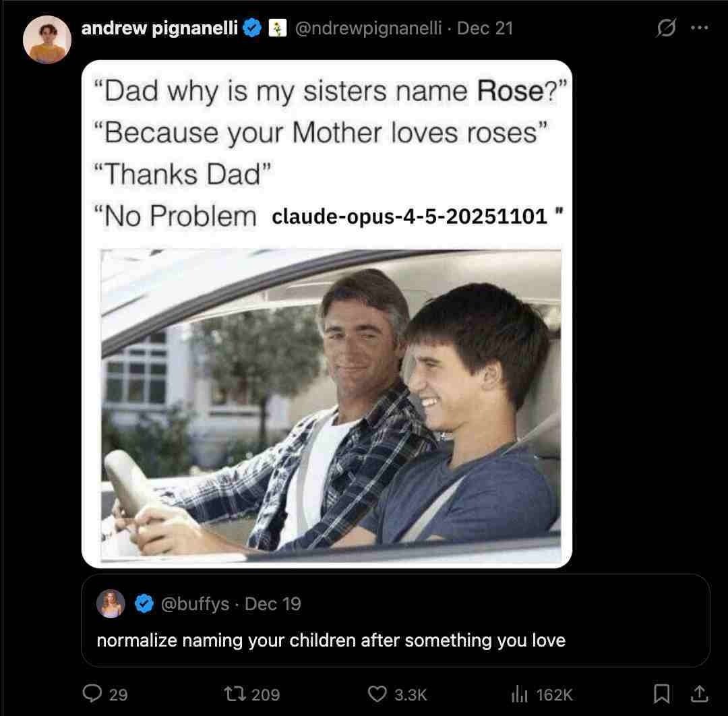The height and width of the screenshot is (716, 728).
Task: Open the three-dot More options menu
Action: (x=699, y=29)
